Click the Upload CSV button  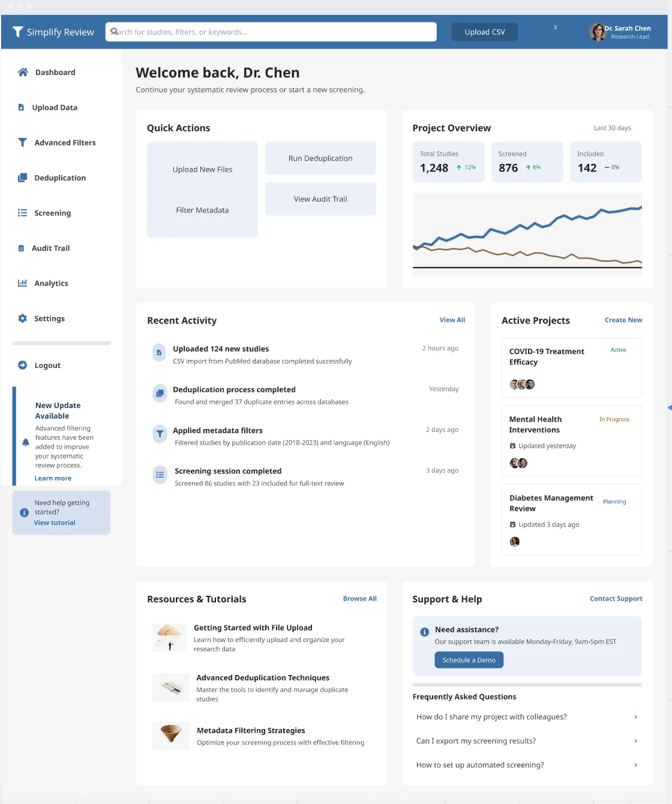tap(485, 32)
